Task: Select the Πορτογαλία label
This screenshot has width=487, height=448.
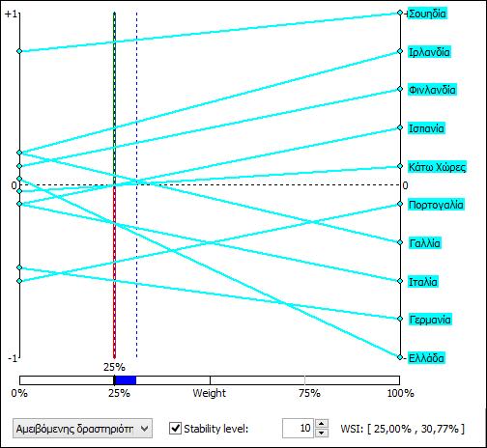Action: tap(436, 205)
